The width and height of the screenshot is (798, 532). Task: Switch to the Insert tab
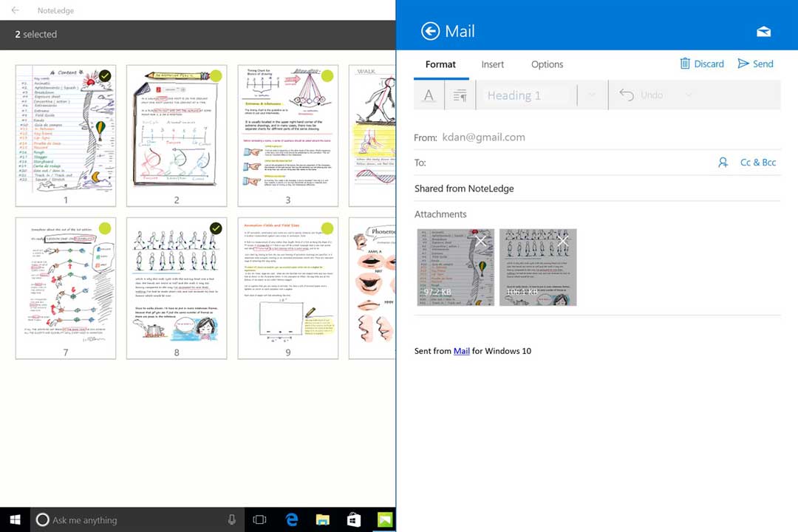click(493, 64)
